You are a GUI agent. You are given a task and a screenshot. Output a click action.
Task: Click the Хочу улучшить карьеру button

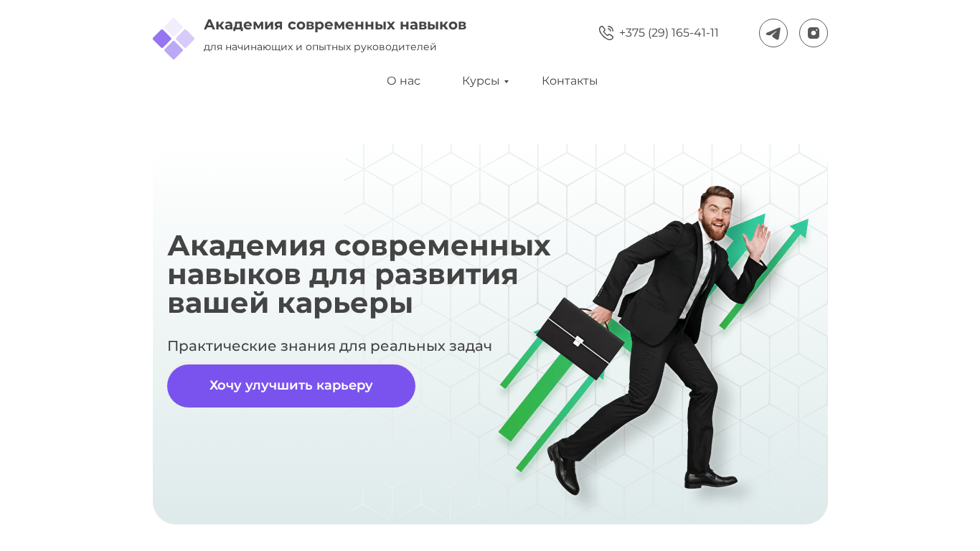[x=291, y=386]
